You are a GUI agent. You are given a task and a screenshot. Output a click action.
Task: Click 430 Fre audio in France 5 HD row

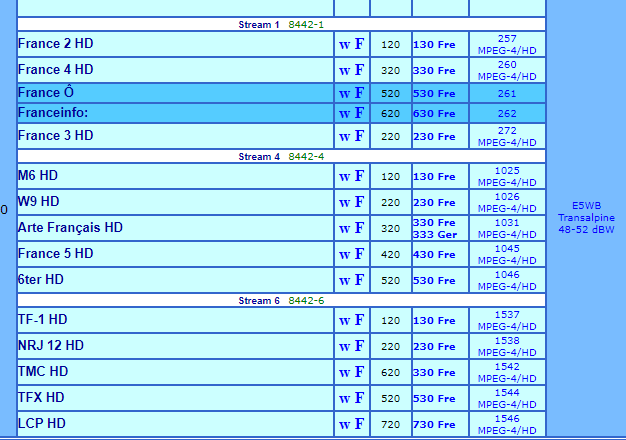434,254
